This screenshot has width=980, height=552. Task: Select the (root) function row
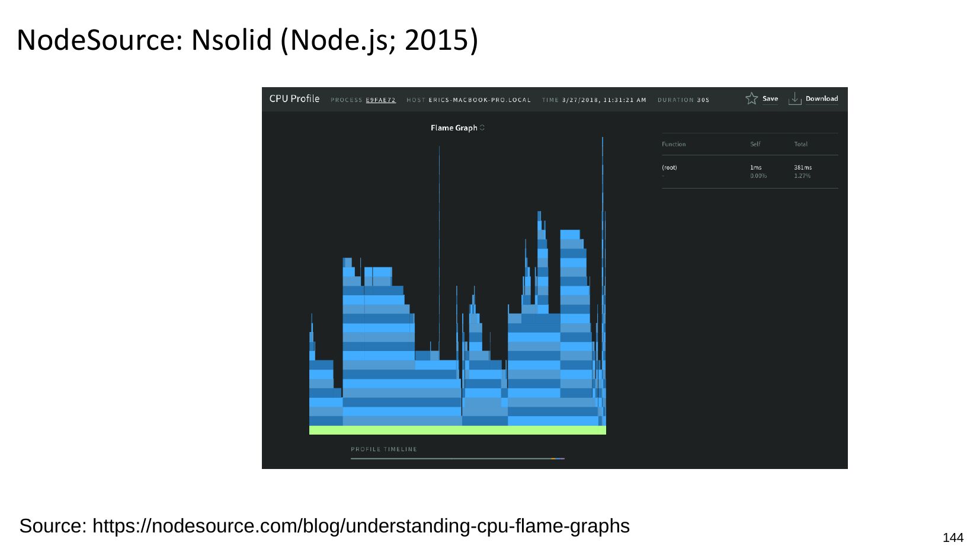tap(670, 168)
